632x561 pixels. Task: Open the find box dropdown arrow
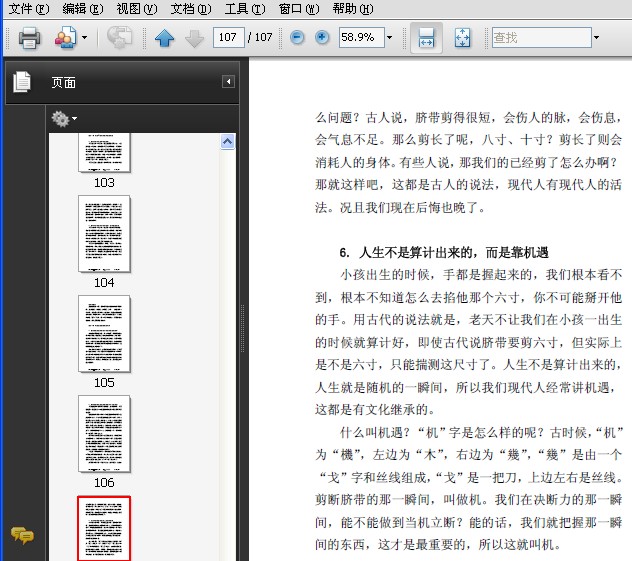pos(596,37)
